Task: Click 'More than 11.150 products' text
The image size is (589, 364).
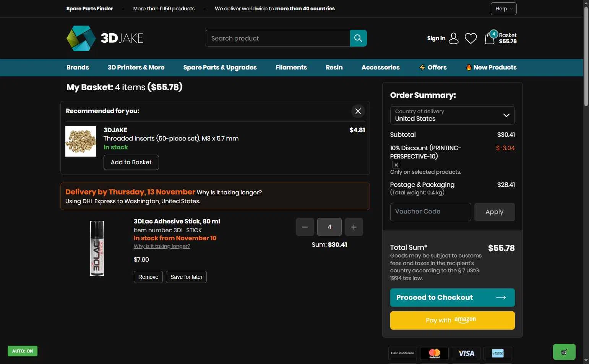Action: coord(164,8)
